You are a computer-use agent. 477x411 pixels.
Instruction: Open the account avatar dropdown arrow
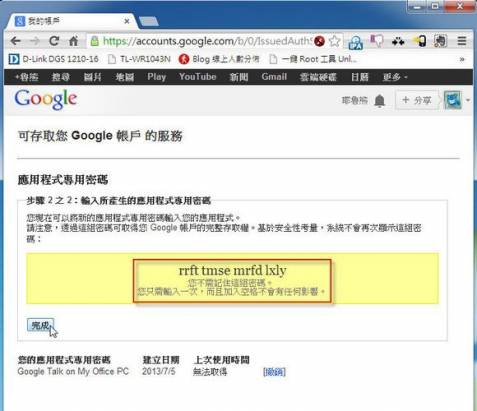[x=468, y=100]
